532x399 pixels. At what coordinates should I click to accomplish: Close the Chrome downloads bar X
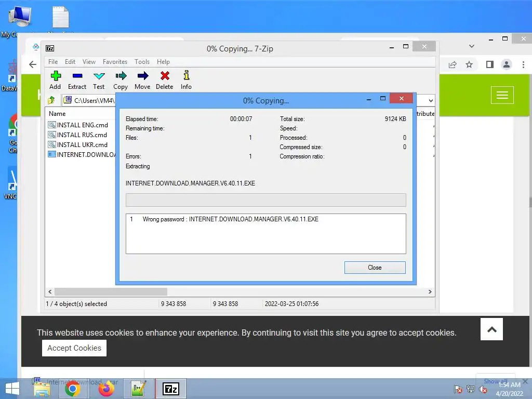pos(525,381)
